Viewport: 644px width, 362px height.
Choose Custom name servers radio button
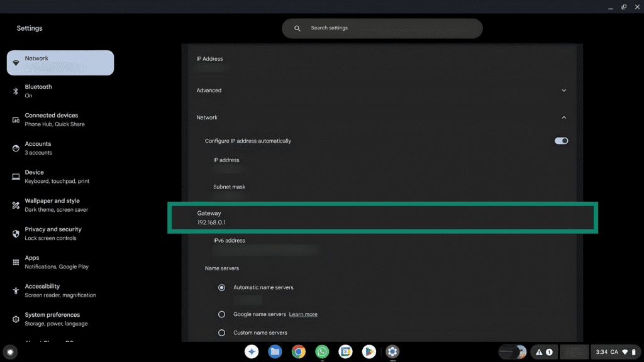[x=221, y=332]
